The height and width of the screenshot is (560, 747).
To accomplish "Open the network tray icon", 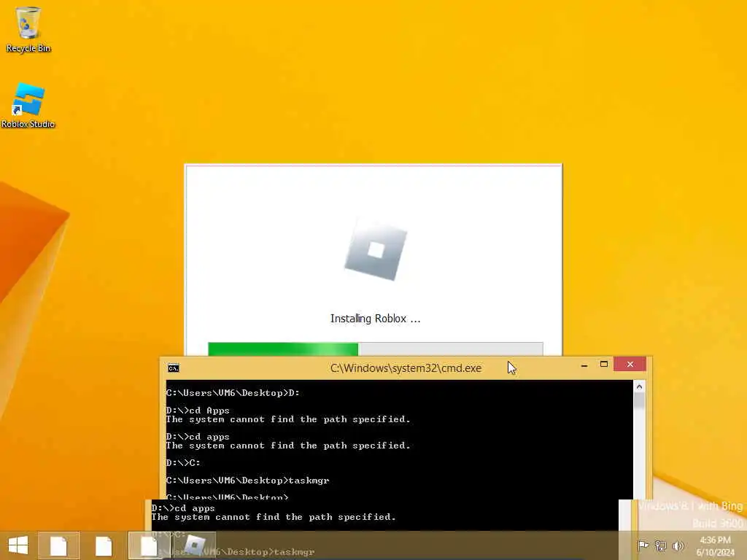I will point(661,545).
